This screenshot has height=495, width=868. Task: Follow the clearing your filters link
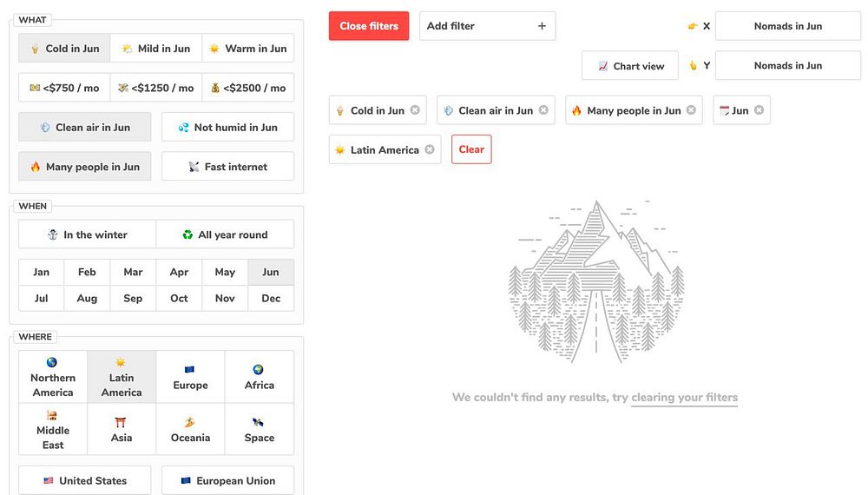point(684,398)
